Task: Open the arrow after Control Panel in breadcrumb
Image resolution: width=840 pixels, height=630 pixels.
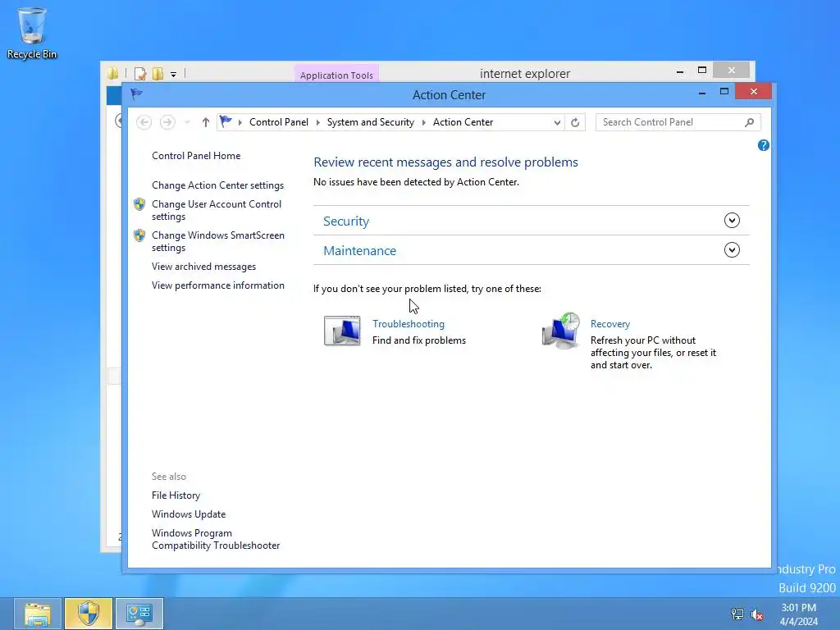Action: [317, 123]
